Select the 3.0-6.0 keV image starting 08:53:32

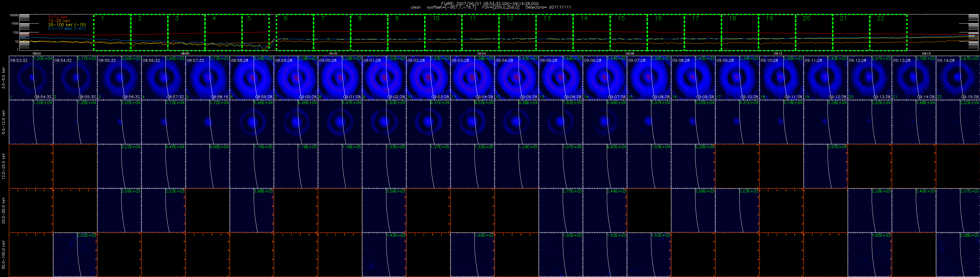(31, 78)
